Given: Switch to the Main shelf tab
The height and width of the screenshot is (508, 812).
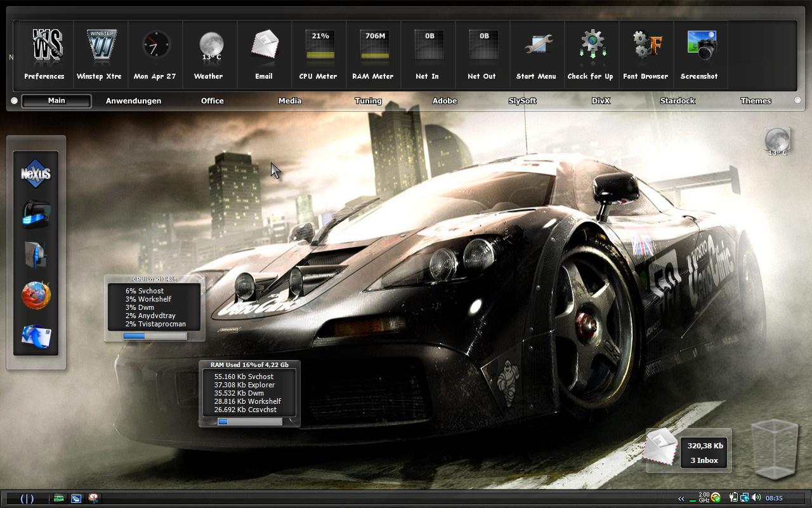Looking at the screenshot, I should 56,101.
